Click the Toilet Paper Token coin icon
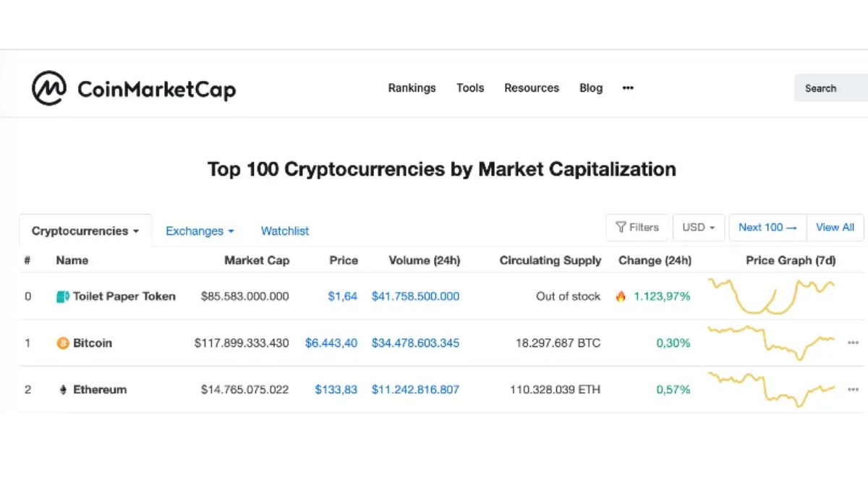Image resolution: width=868 pixels, height=488 pixels. click(63, 296)
